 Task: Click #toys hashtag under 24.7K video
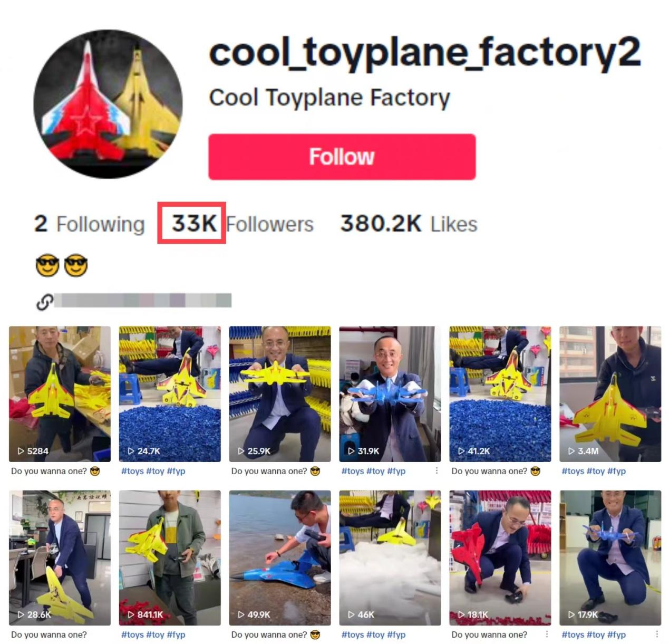click(x=132, y=471)
